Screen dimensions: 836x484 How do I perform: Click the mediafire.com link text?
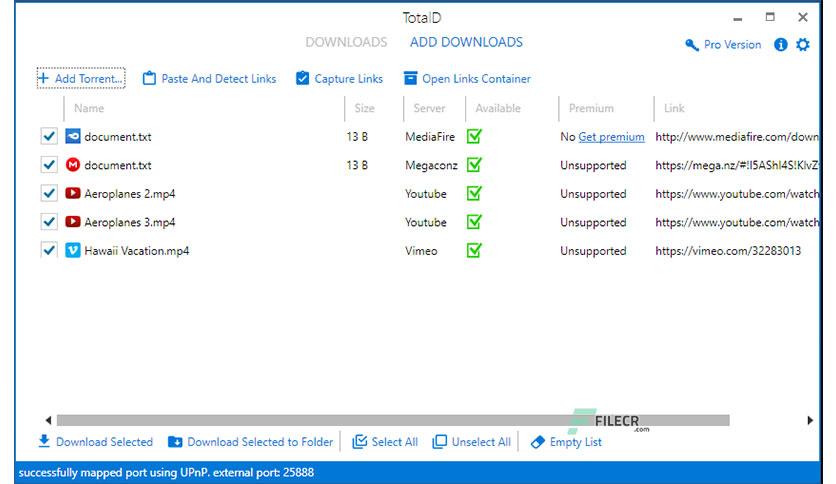(737, 137)
